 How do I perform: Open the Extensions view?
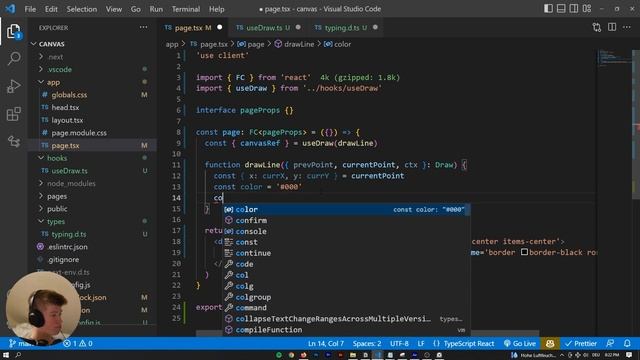point(13,114)
